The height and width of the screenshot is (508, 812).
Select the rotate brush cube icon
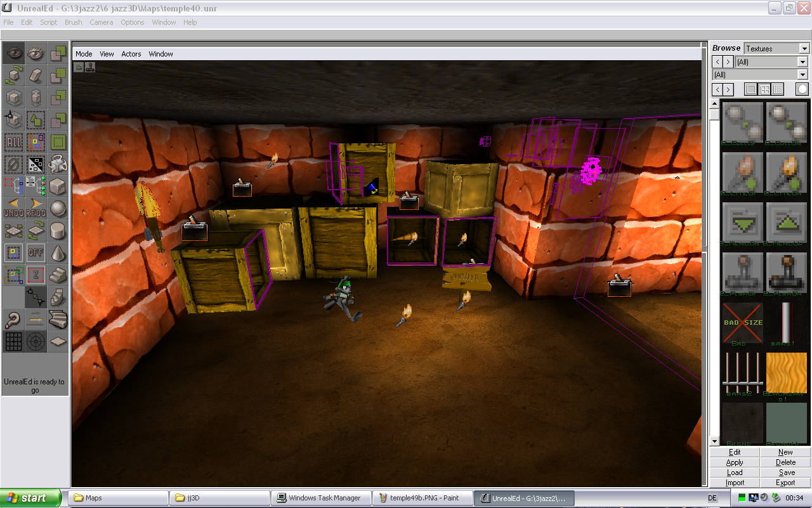(14, 75)
